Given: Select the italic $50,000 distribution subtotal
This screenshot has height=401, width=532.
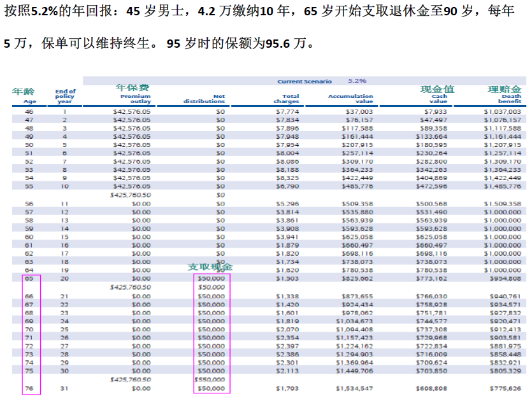Looking at the screenshot, I should click(212, 288).
